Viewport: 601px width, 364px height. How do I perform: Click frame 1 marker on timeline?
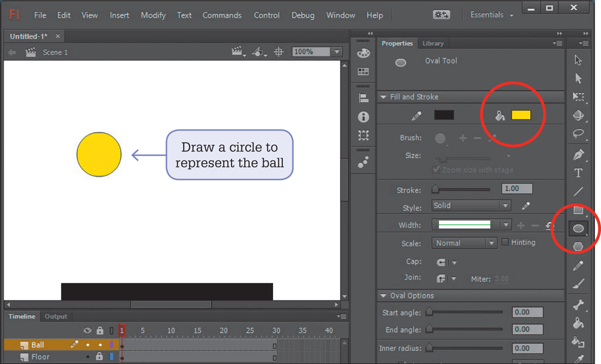pos(122,330)
